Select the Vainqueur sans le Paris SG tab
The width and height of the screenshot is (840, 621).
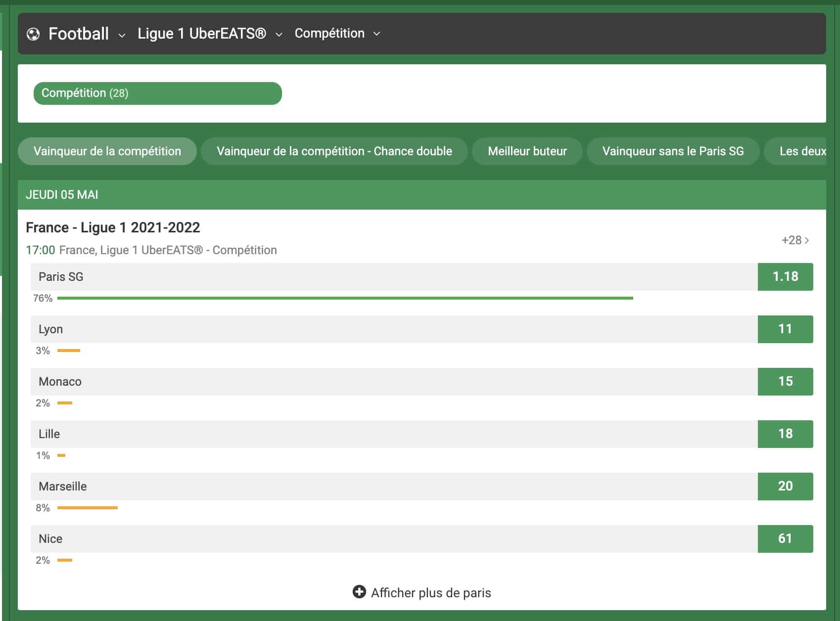point(673,151)
